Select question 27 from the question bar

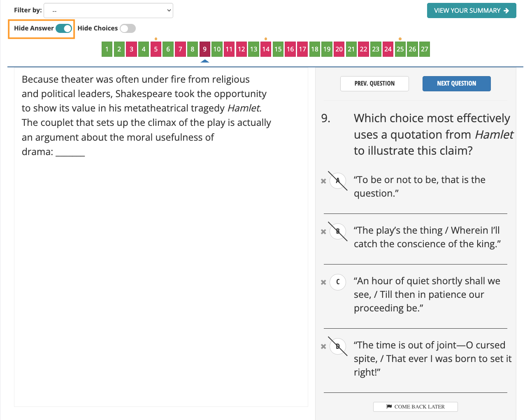pyautogui.click(x=424, y=49)
